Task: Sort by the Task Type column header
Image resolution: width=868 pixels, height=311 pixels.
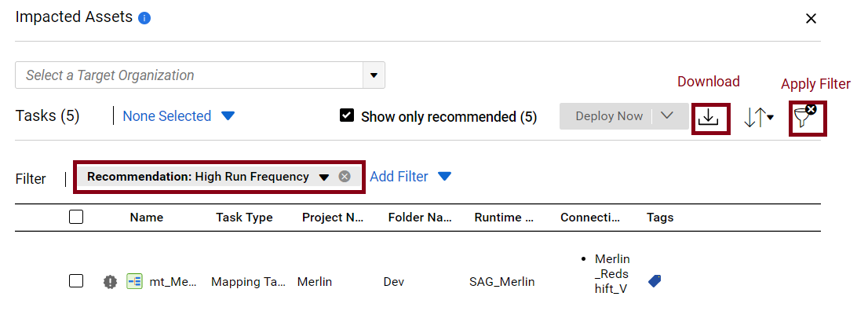Action: (x=244, y=218)
